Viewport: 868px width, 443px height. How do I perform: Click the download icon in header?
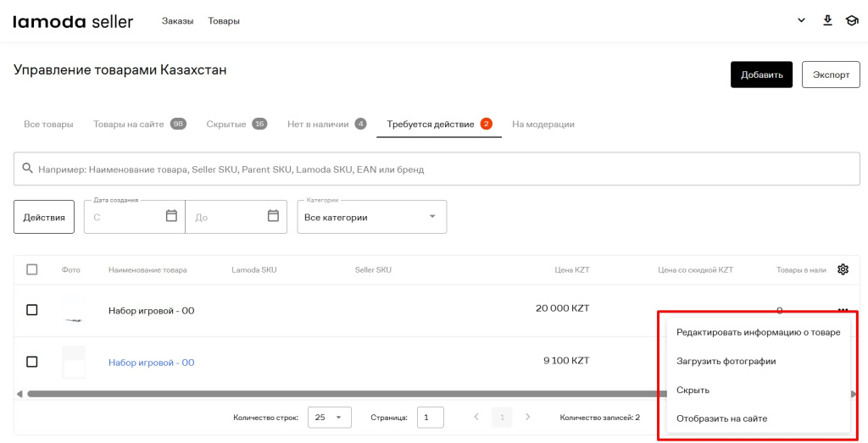coord(828,20)
